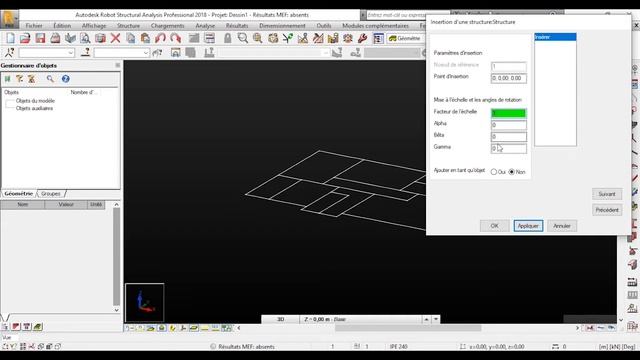Click the red X Delete icon

pos(116,38)
